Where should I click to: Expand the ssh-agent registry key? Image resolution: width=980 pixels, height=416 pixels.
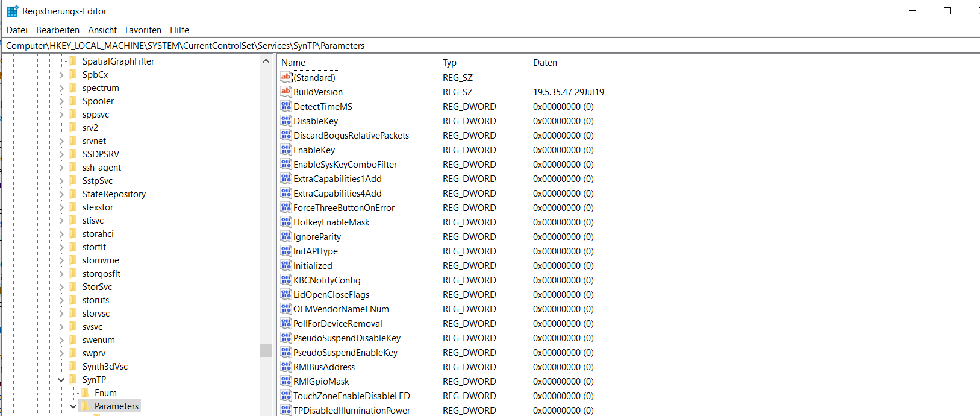tap(61, 168)
